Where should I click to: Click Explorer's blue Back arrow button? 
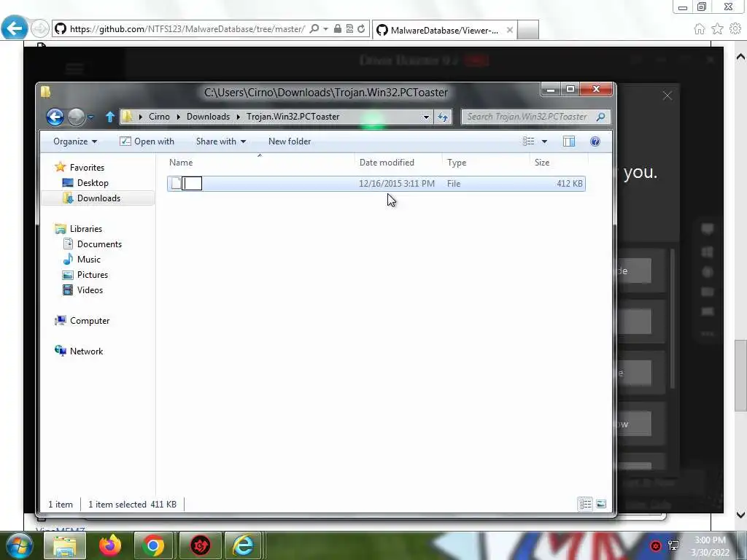click(x=55, y=117)
